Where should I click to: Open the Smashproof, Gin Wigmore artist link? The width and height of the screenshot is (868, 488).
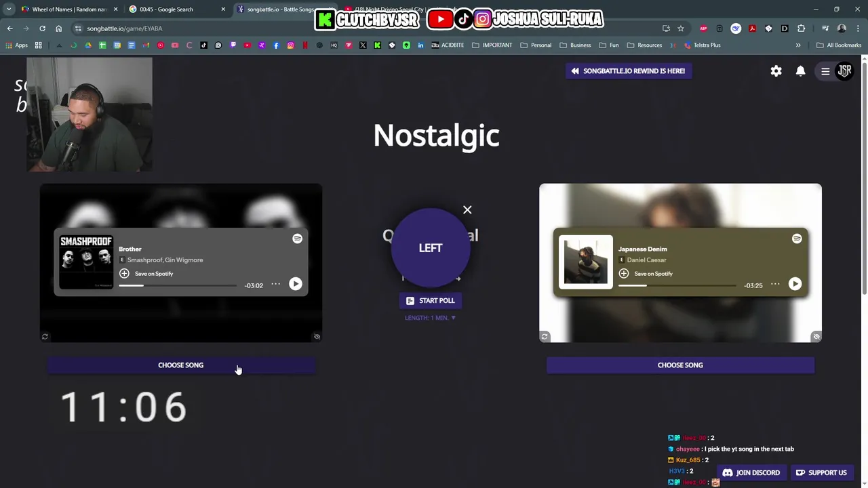tap(165, 260)
